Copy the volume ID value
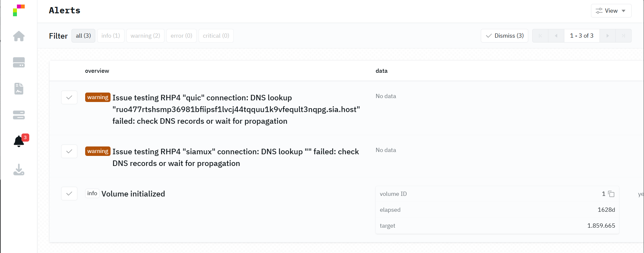 tap(611, 194)
